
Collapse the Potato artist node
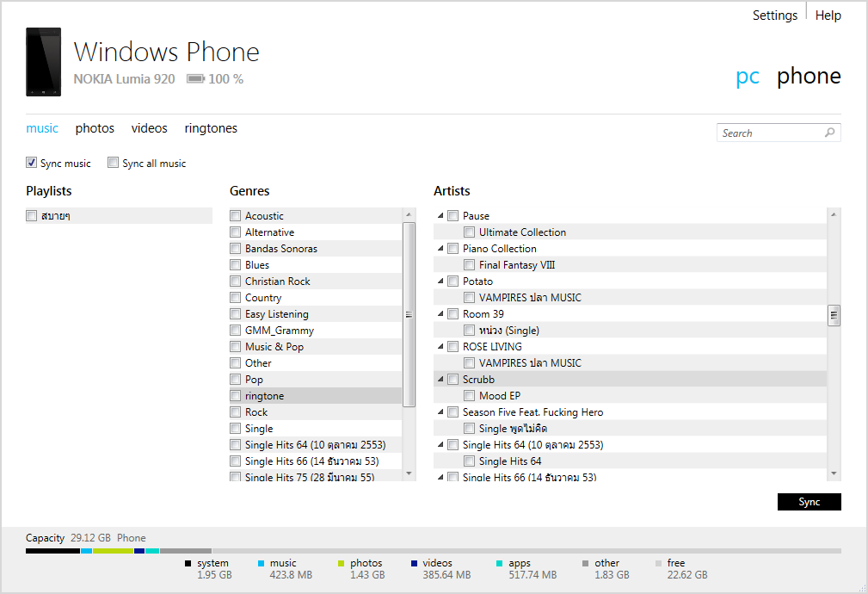440,281
